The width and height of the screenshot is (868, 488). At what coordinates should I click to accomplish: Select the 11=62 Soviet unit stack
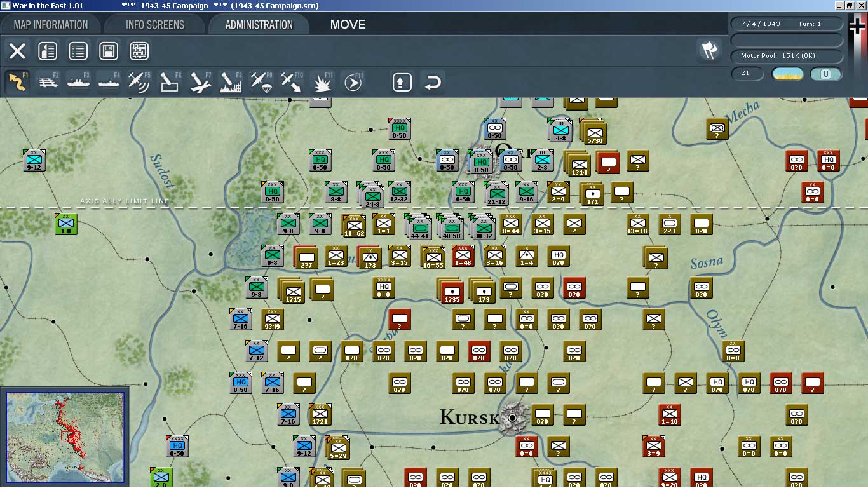pos(354,225)
